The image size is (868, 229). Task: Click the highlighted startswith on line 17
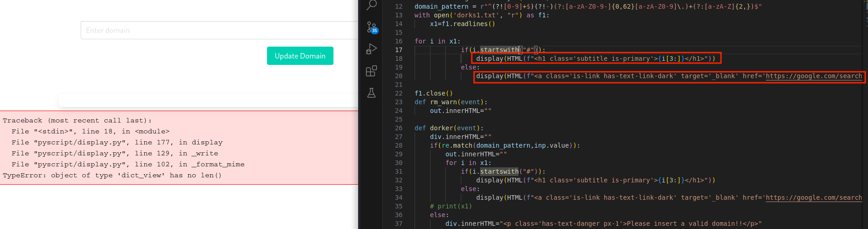click(499, 50)
